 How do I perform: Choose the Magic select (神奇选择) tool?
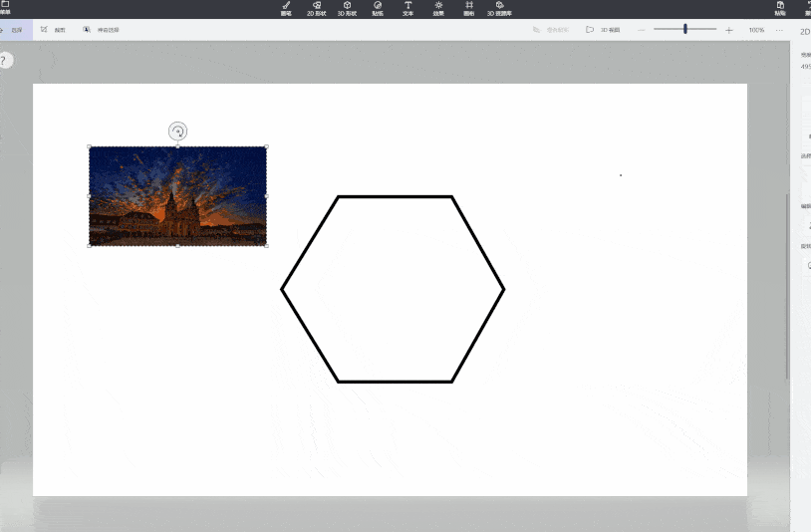tap(101, 30)
